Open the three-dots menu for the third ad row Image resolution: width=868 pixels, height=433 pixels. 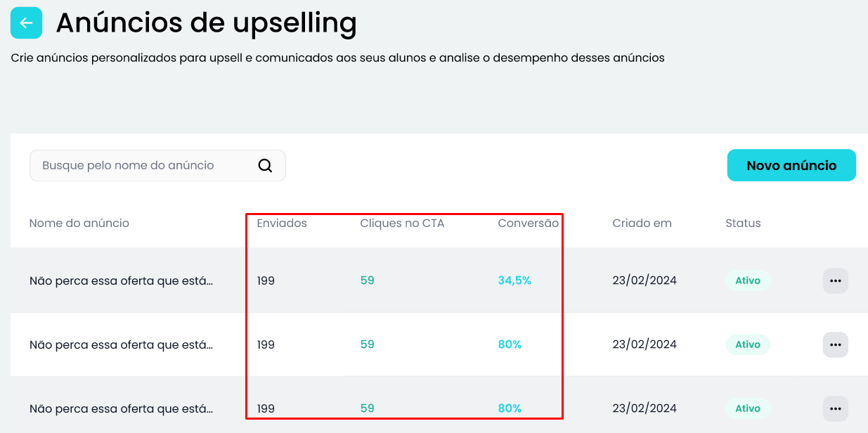[836, 408]
